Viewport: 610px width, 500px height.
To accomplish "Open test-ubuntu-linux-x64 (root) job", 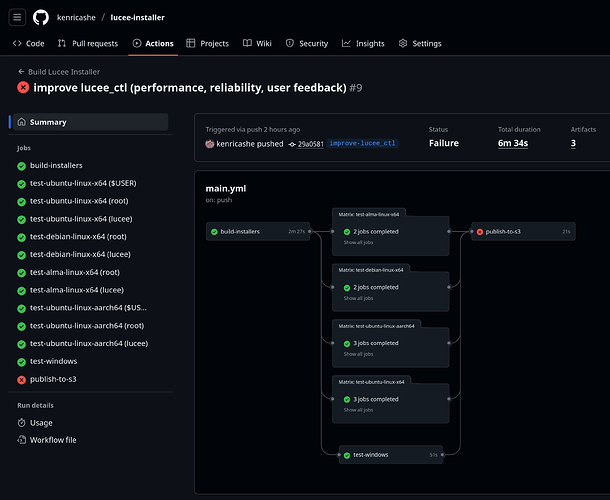I will pos(79,201).
